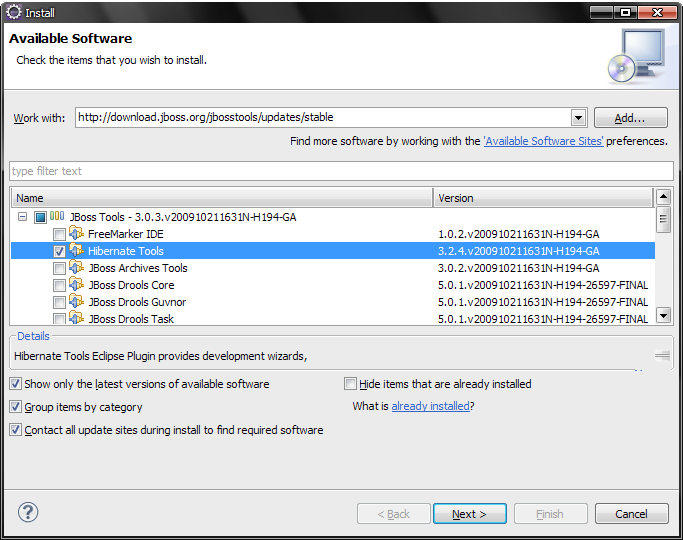Click the JBoss Drools Task feature icon

[x=77, y=318]
